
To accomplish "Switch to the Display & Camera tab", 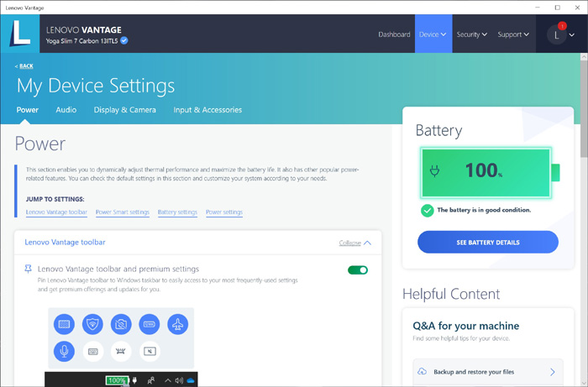I will (125, 110).
